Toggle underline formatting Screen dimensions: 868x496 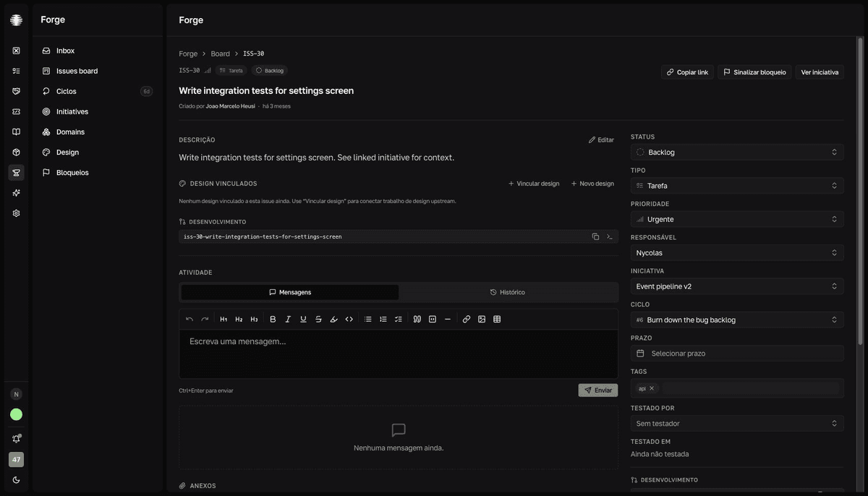pyautogui.click(x=303, y=319)
